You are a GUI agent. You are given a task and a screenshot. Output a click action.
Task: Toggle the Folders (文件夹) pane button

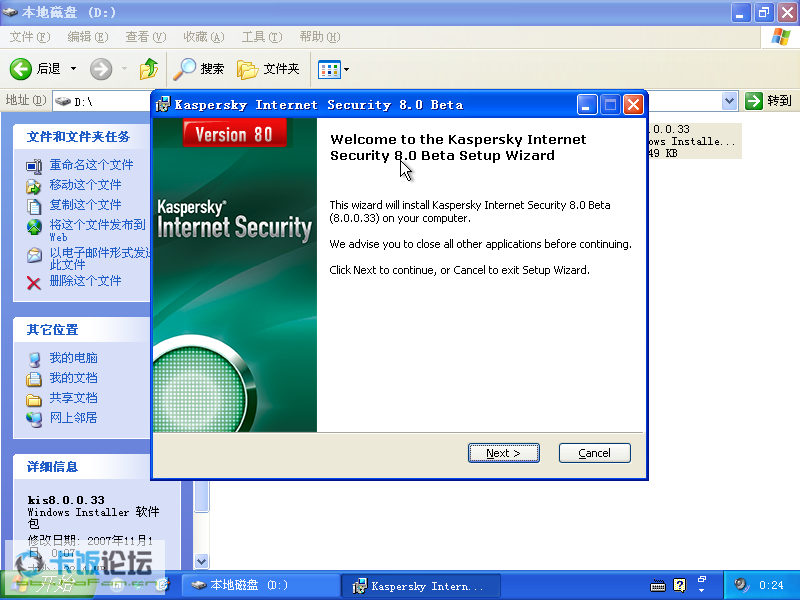click(268, 69)
